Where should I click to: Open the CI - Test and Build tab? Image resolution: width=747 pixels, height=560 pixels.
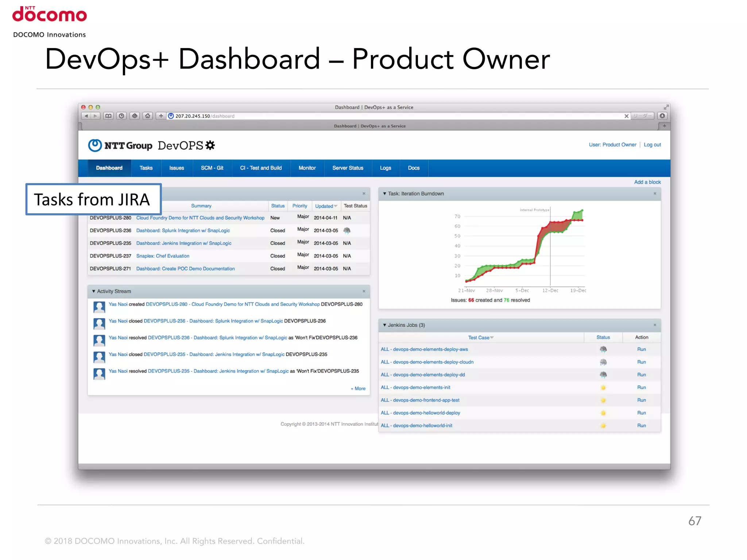tap(261, 168)
